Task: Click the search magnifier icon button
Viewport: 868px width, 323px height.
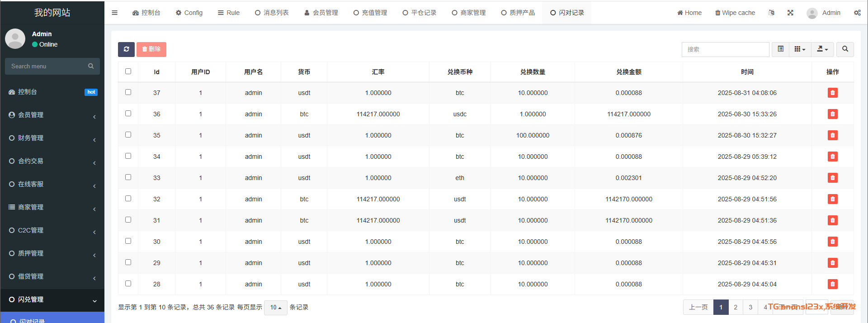Action: 844,49
